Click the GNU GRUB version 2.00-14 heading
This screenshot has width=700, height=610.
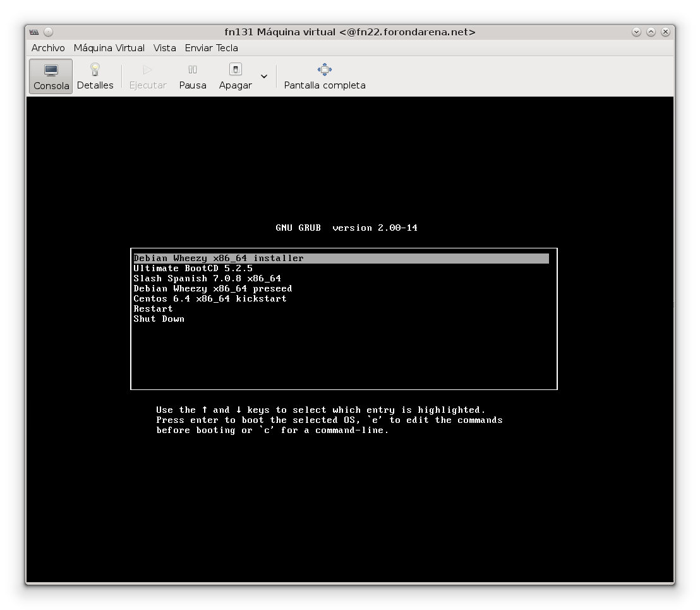346,228
